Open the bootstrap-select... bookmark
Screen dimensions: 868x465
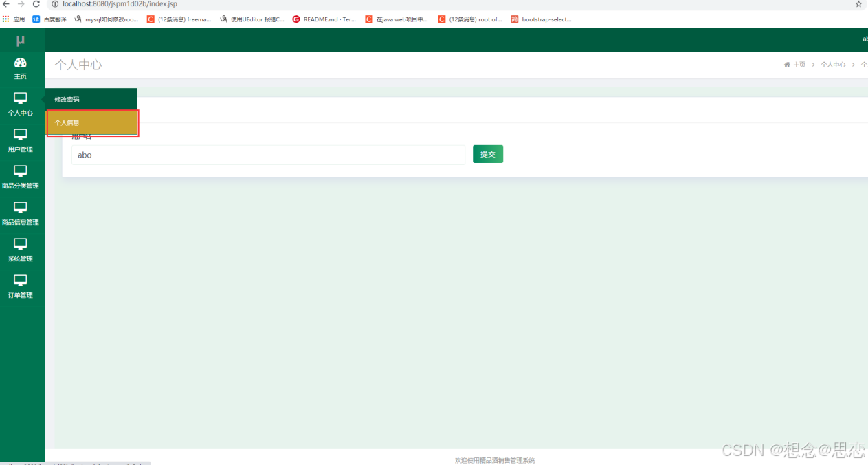pyautogui.click(x=542, y=19)
